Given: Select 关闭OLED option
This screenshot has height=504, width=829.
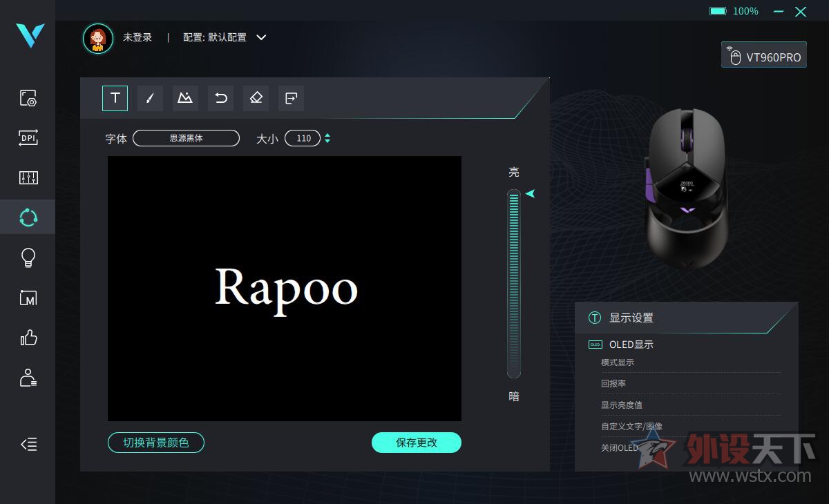Looking at the screenshot, I should (620, 448).
